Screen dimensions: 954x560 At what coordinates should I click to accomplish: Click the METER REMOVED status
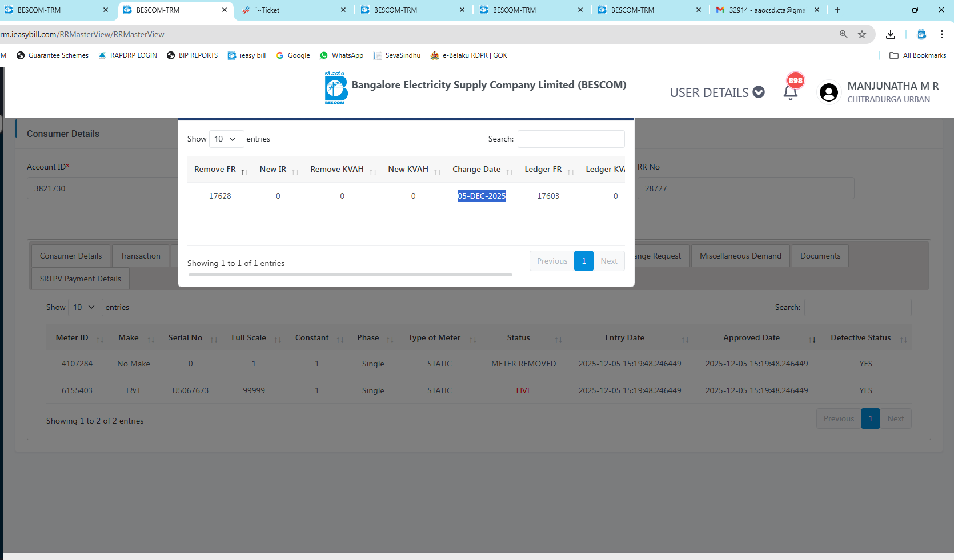pyautogui.click(x=524, y=364)
